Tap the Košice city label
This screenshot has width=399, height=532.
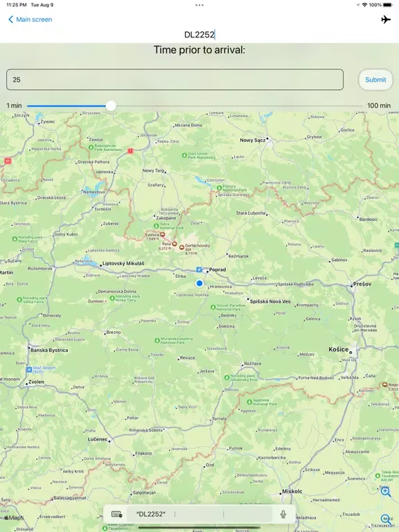tap(338, 349)
